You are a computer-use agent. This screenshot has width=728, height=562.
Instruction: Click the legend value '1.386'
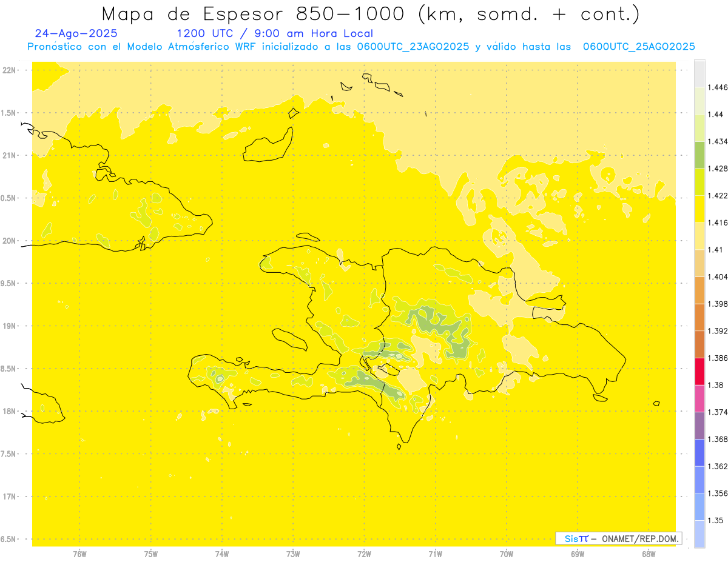[719, 358]
